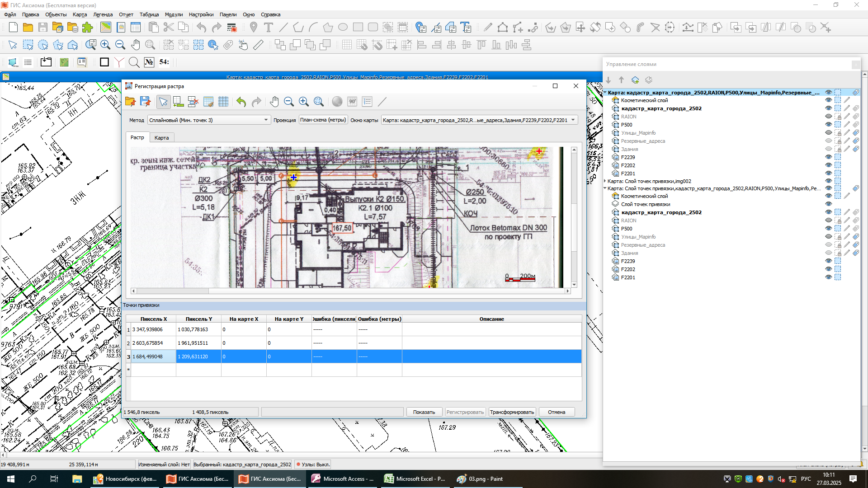Click the add layer icon in layer manager
This screenshot has height=488, width=868.
click(635, 80)
